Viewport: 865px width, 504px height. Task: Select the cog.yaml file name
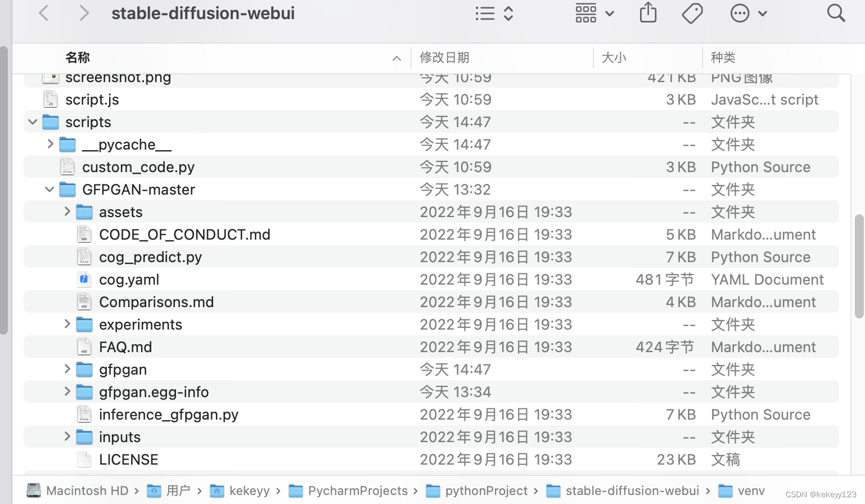click(x=129, y=280)
